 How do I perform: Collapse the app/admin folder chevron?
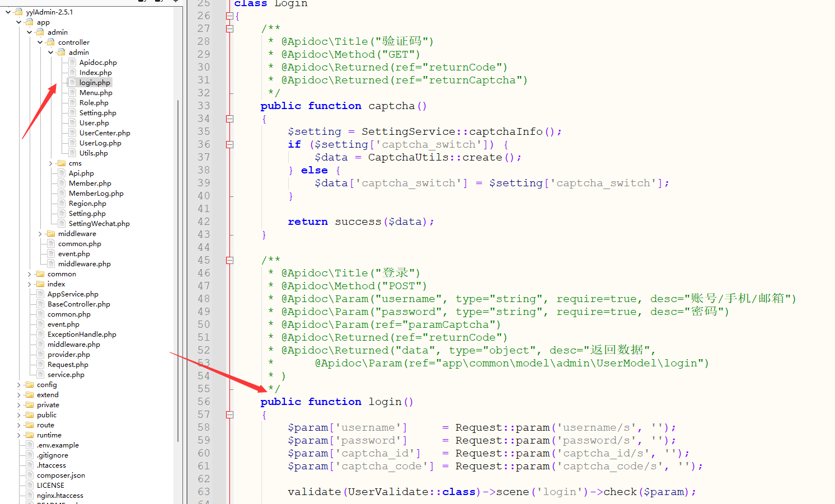tap(29, 32)
